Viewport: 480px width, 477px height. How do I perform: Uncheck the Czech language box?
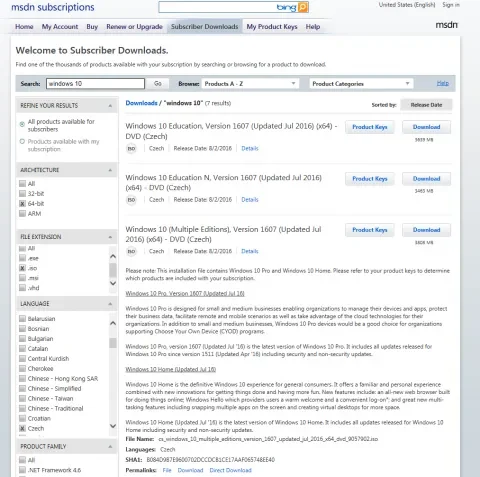tap(22, 428)
